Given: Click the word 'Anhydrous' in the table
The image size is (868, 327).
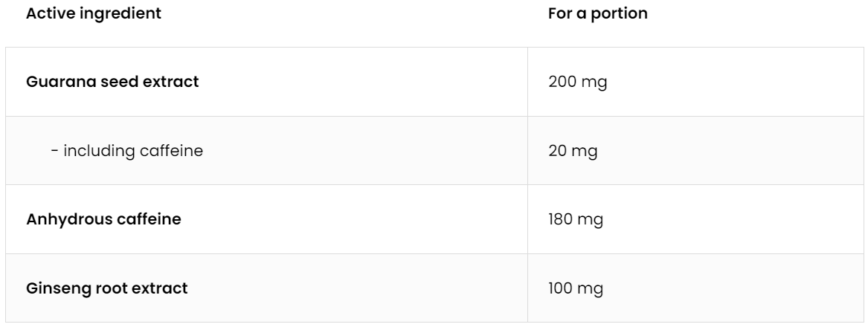Looking at the screenshot, I should [x=60, y=219].
